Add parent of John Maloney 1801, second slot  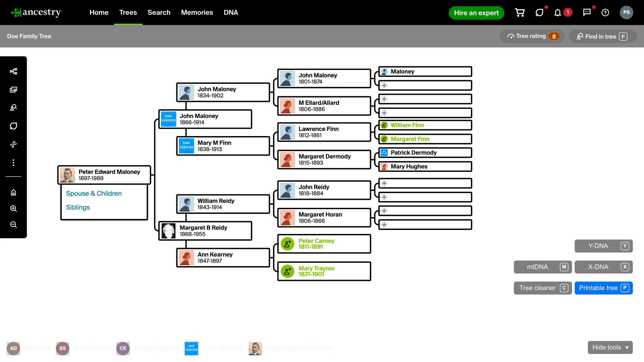tap(425, 85)
